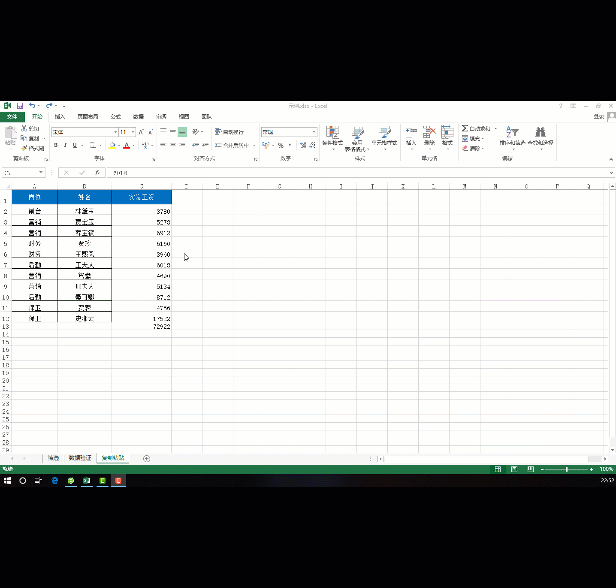Switch to the Insert ribbon tab
The height and width of the screenshot is (588, 616).
[x=60, y=117]
